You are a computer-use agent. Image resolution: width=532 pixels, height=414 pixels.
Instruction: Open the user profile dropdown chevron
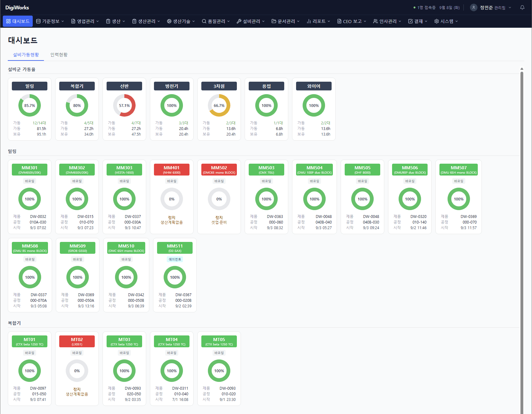click(x=510, y=7)
